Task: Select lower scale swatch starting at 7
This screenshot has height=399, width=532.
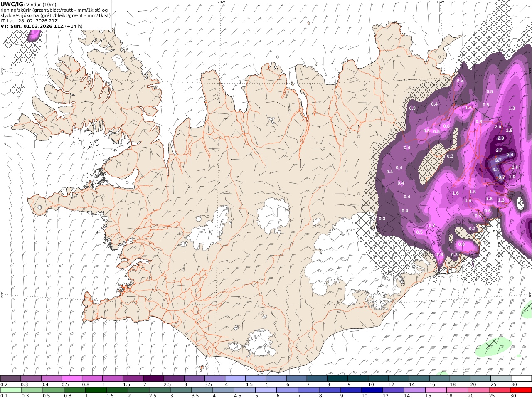Action: coord(308,390)
